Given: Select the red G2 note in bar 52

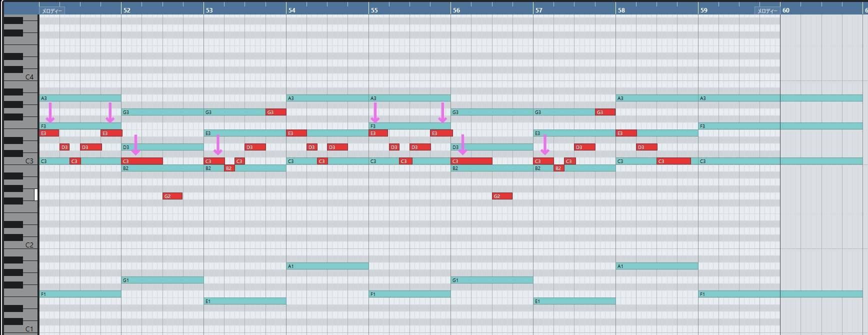Looking at the screenshot, I should pyautogui.click(x=172, y=196).
